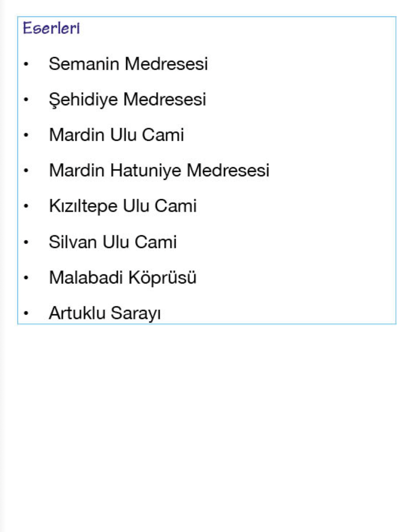The image size is (409, 532).
Task: Select the Malabadi Köprüsü list item
Action: pyautogui.click(x=123, y=278)
